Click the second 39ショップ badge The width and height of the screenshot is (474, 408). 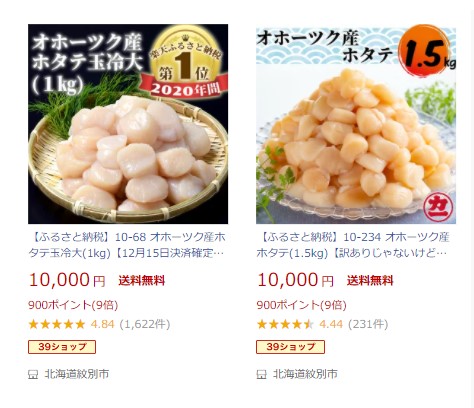(x=290, y=347)
